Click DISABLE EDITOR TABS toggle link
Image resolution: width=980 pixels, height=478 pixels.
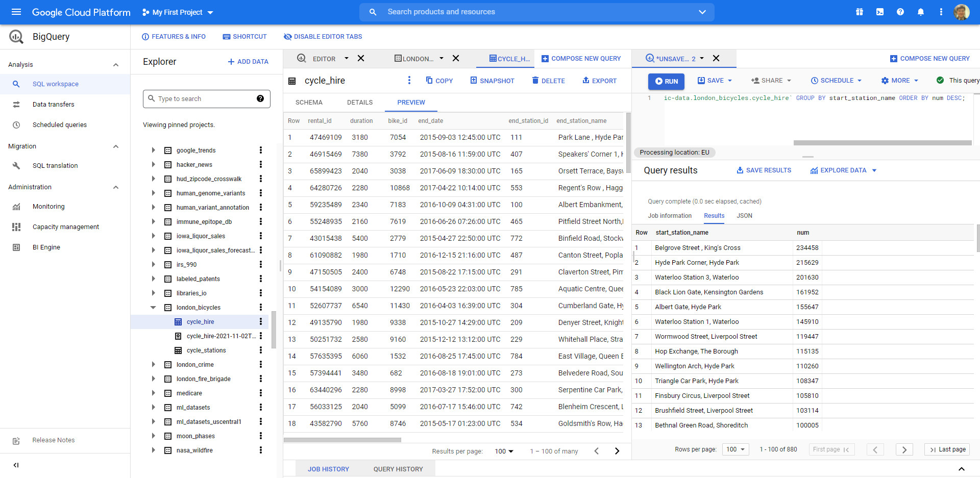click(323, 37)
